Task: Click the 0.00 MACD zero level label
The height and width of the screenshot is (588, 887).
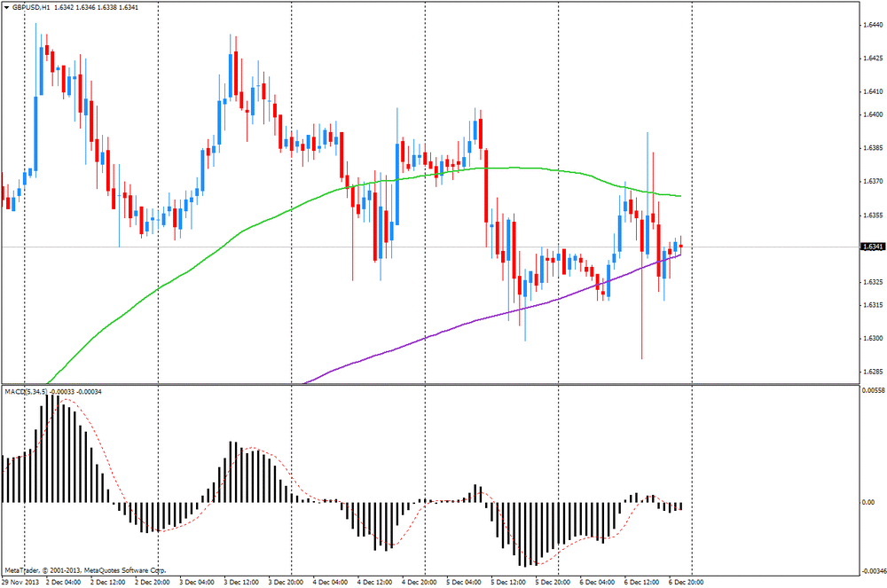Action: point(869,502)
